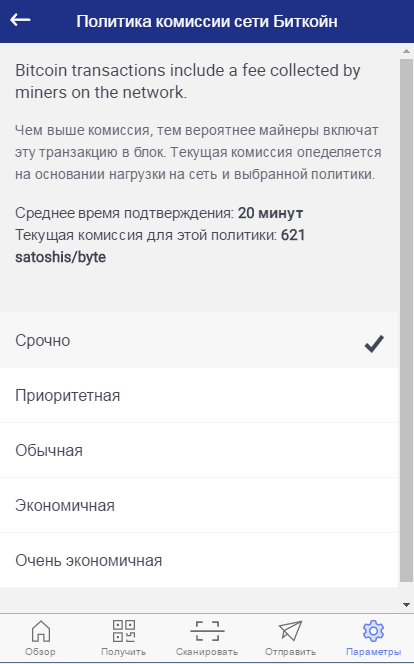Click the checkmark next to Срочно
The height and width of the screenshot is (664, 414).
coord(374,343)
